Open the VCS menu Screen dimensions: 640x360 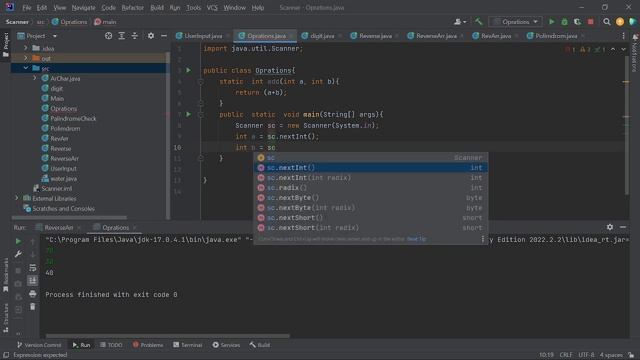click(212, 7)
